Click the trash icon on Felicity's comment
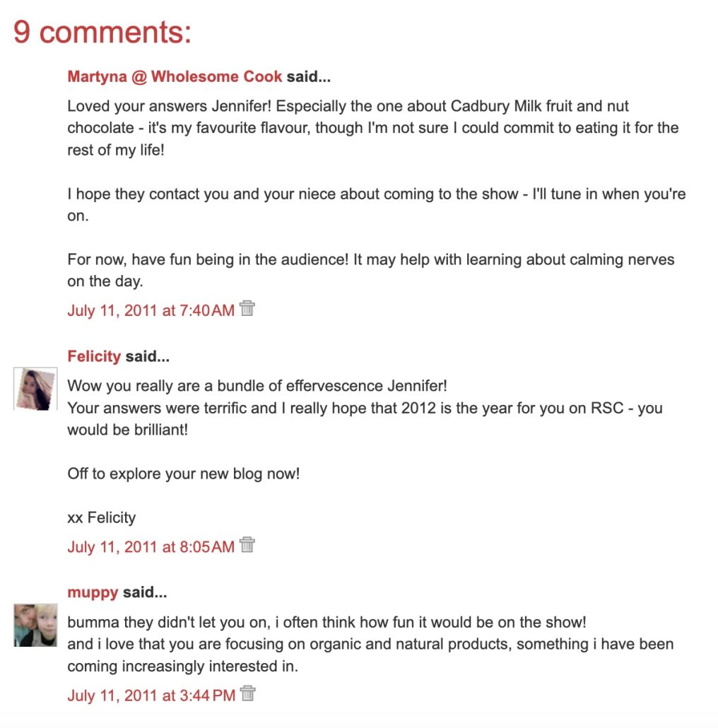The height and width of the screenshot is (728, 718). coord(247,545)
